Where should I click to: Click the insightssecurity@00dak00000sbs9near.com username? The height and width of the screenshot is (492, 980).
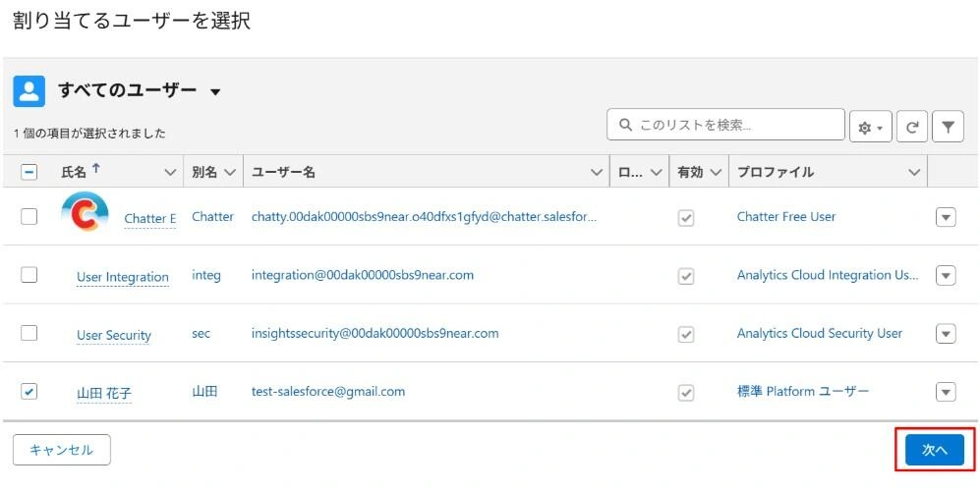375,333
